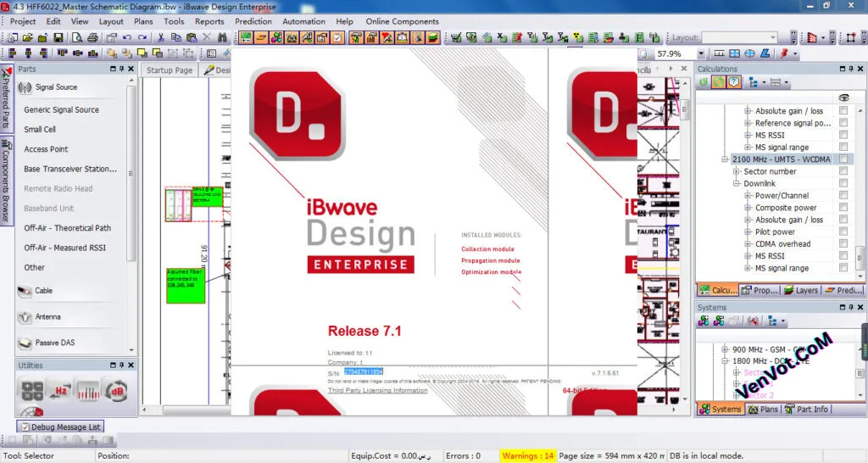
Task: Open the Layout combo box dropdown
Action: click(x=773, y=37)
